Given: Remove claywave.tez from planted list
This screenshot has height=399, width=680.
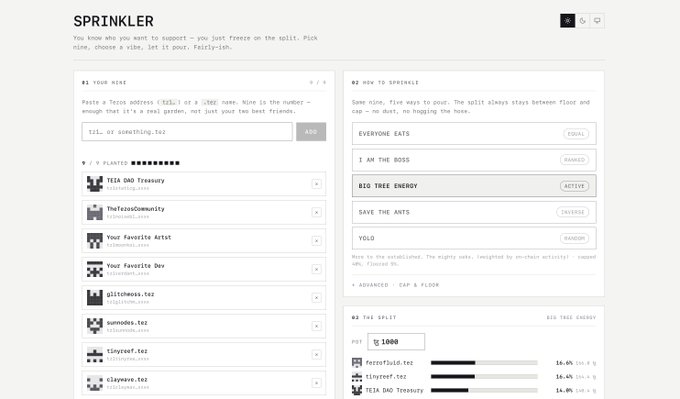Looking at the screenshot, I should tap(317, 383).
